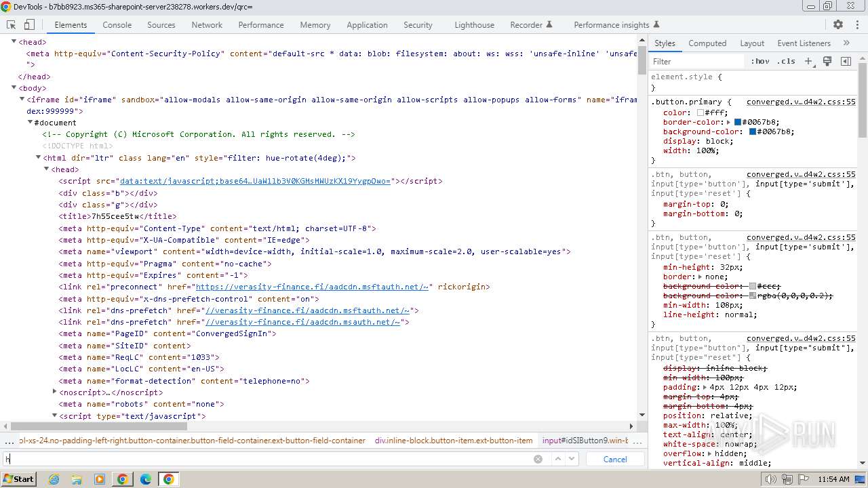Open the background-color #0067b8 swatch
The height and width of the screenshot is (488, 868).
752,131
